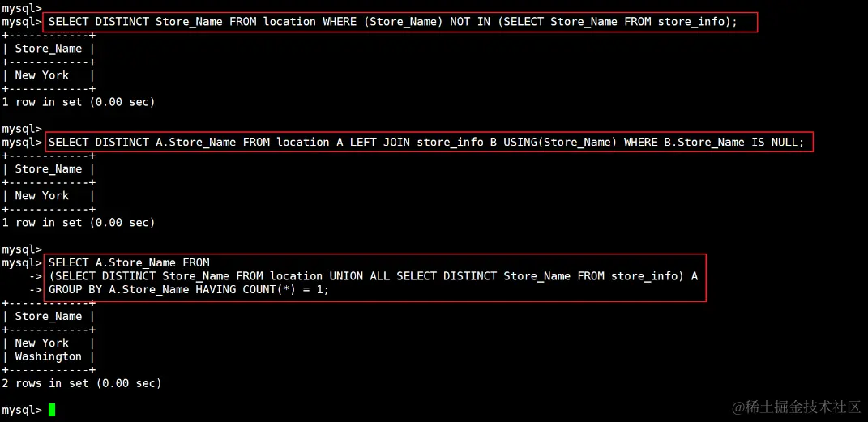This screenshot has width=868, height=422.
Task: Click "1 row in set" under LEFT JOIN result
Action: (x=78, y=223)
